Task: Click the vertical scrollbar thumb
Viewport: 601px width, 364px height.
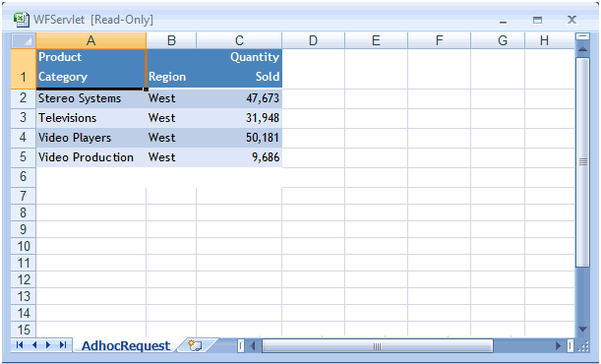Action: pyautogui.click(x=582, y=162)
